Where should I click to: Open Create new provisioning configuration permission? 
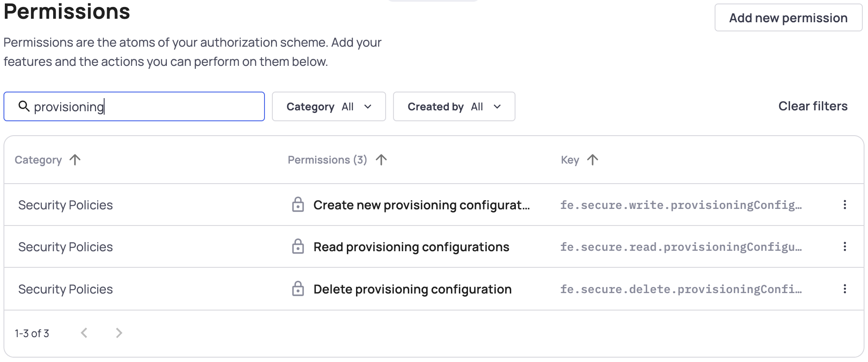[x=421, y=205]
